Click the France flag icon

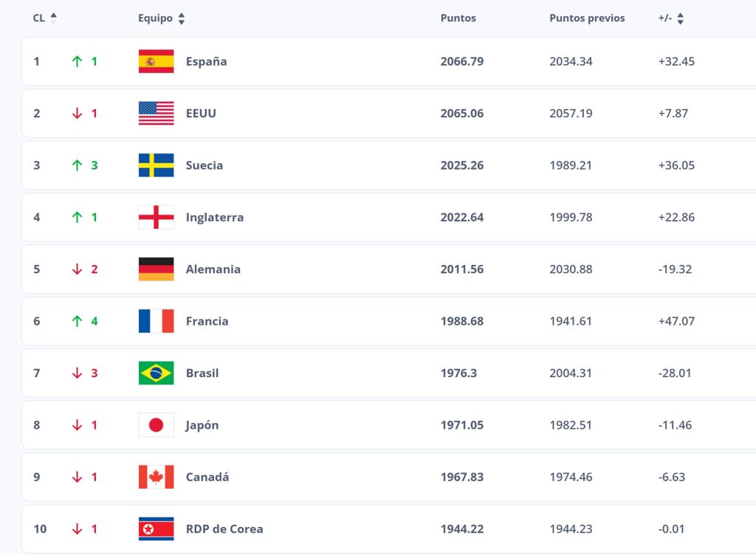pos(156,321)
